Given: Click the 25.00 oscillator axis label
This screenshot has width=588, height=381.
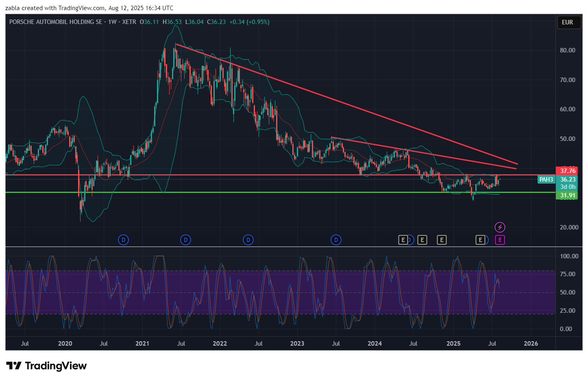Looking at the screenshot, I should (x=567, y=311).
